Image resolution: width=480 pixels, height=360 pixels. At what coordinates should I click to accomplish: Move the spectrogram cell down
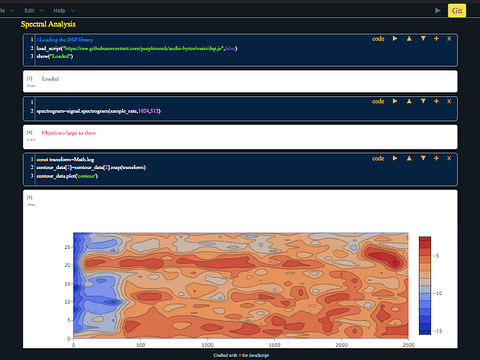[x=423, y=101]
